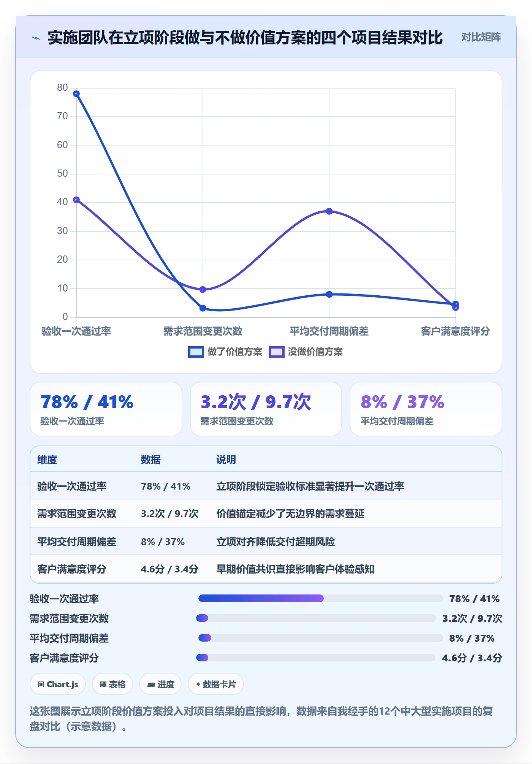Click the chart y-axis label 80

tap(62, 88)
